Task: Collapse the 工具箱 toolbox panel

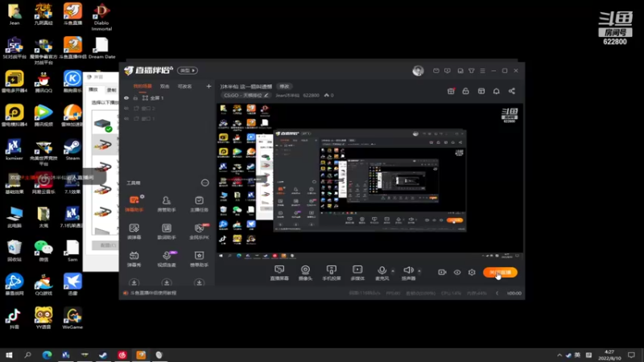Action: pos(204,183)
